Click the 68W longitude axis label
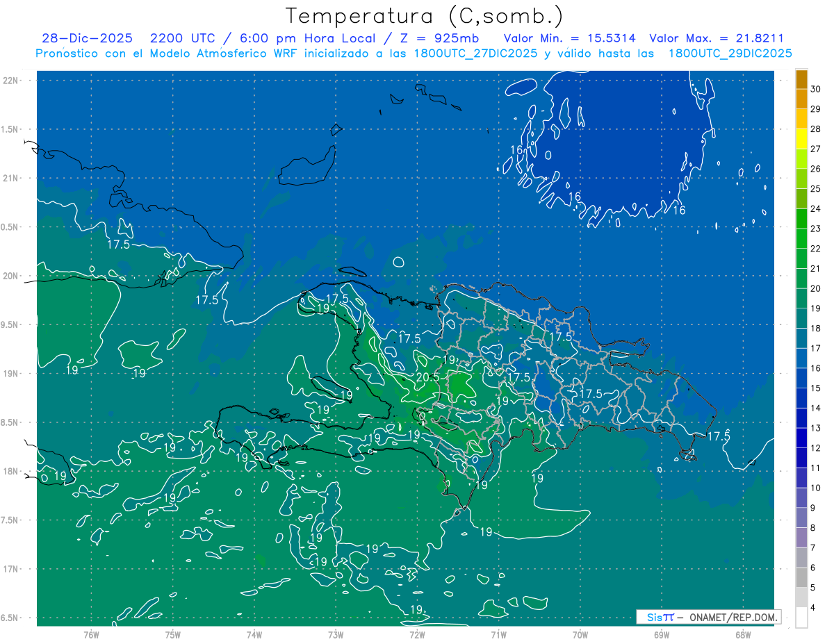The width and height of the screenshot is (834, 644). [x=743, y=635]
